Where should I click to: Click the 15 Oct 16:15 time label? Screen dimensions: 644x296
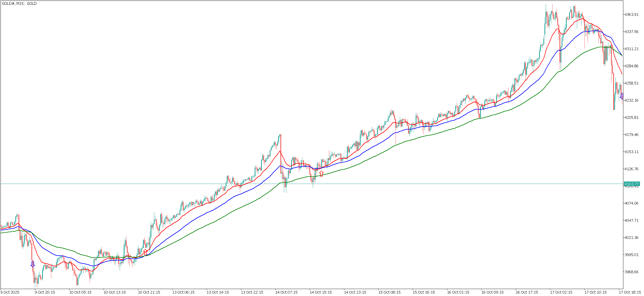pos(424,292)
